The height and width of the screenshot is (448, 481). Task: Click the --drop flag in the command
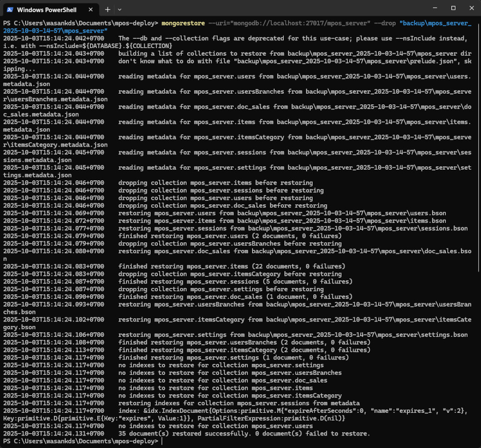385,23
